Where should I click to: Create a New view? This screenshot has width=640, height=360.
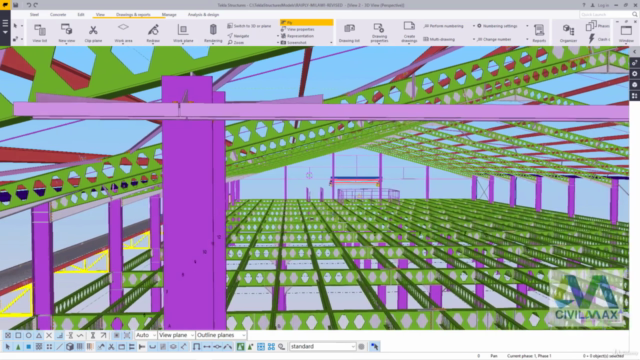(x=67, y=33)
